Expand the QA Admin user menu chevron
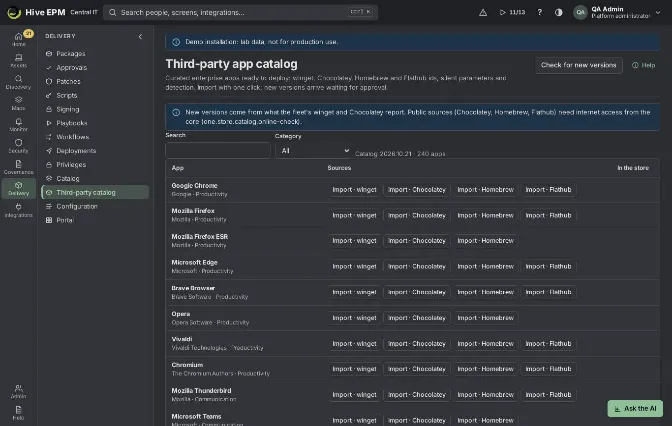Viewport: 672px width, 426px height. tap(658, 12)
